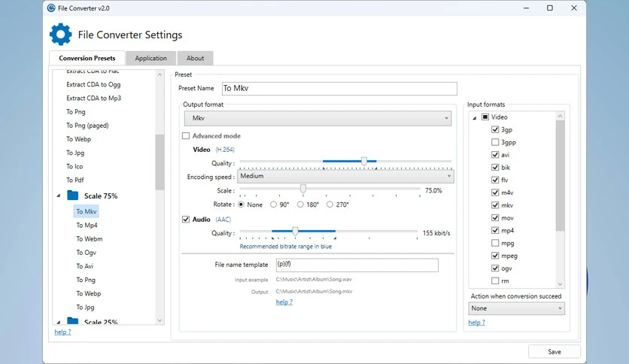
Task: Open the Action when conversion succeed dropdown
Action: click(x=516, y=308)
